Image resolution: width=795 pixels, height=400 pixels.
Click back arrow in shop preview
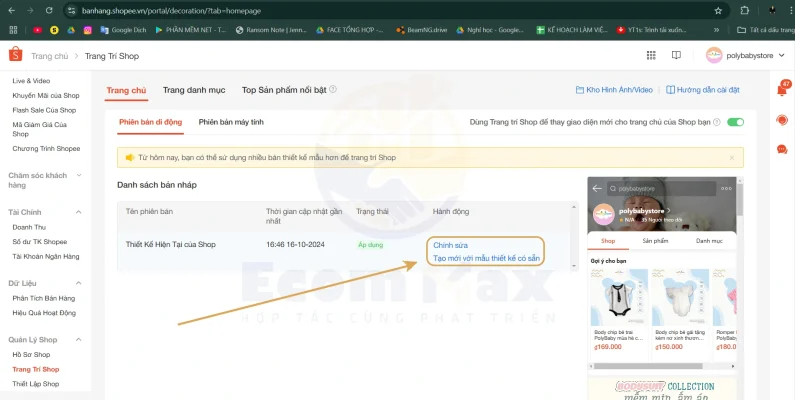(x=597, y=189)
